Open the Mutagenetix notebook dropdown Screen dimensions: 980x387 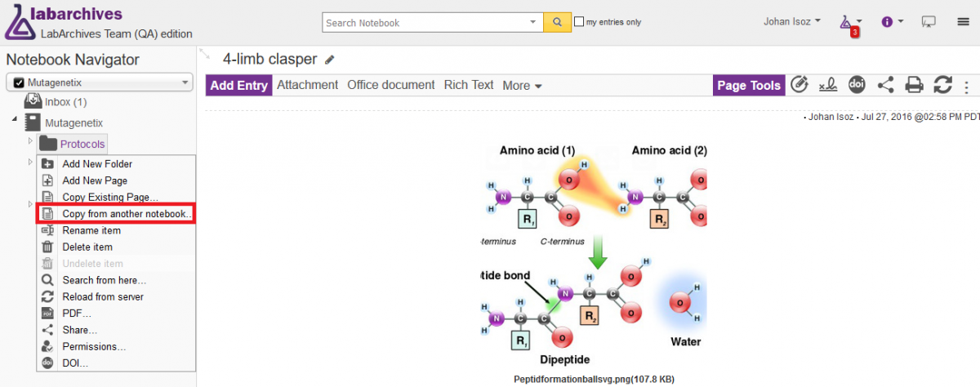(x=100, y=82)
